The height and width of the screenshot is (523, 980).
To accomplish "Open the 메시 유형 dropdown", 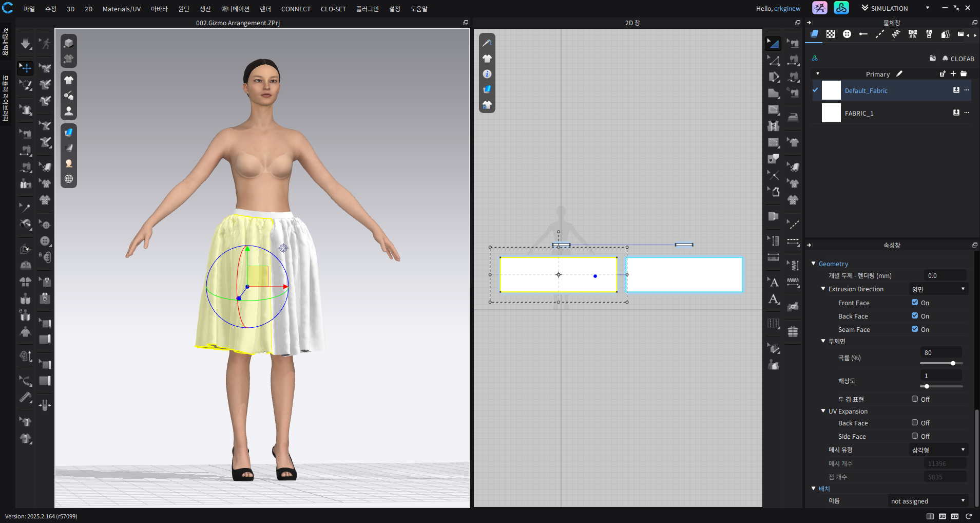I will 938,450.
